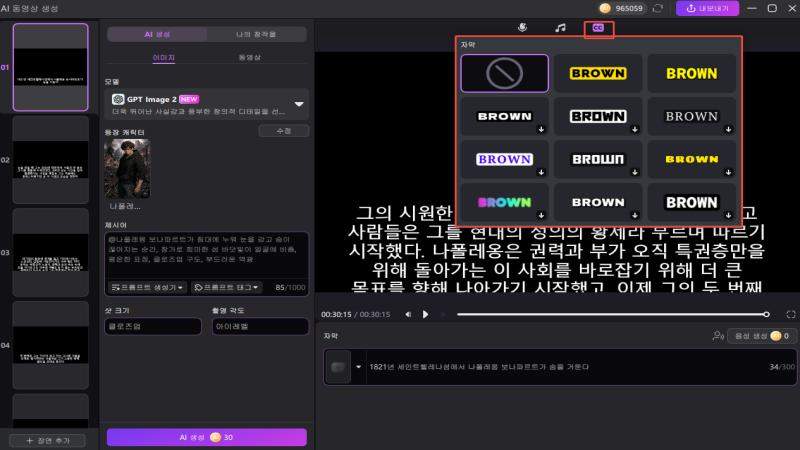Select scene 04 thumbnail

pyautogui.click(x=51, y=345)
